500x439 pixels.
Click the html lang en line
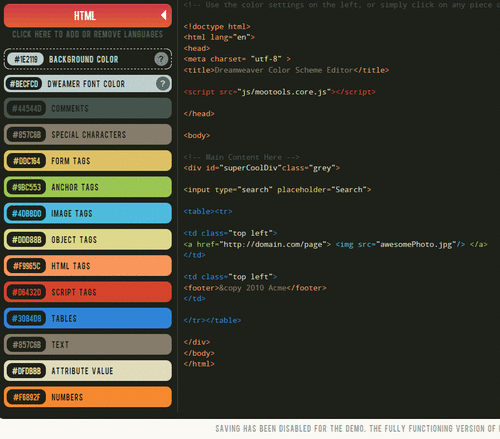219,37
